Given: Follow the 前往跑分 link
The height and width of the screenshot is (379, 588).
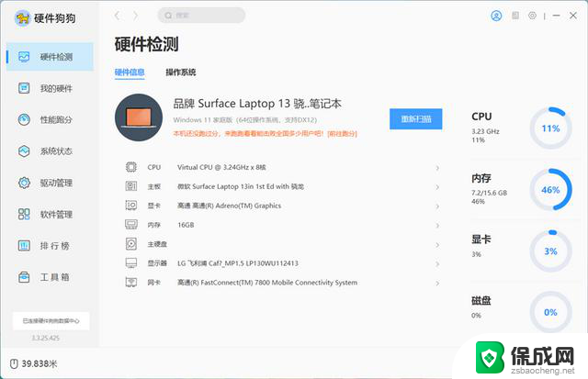Looking at the screenshot, I should tap(343, 134).
